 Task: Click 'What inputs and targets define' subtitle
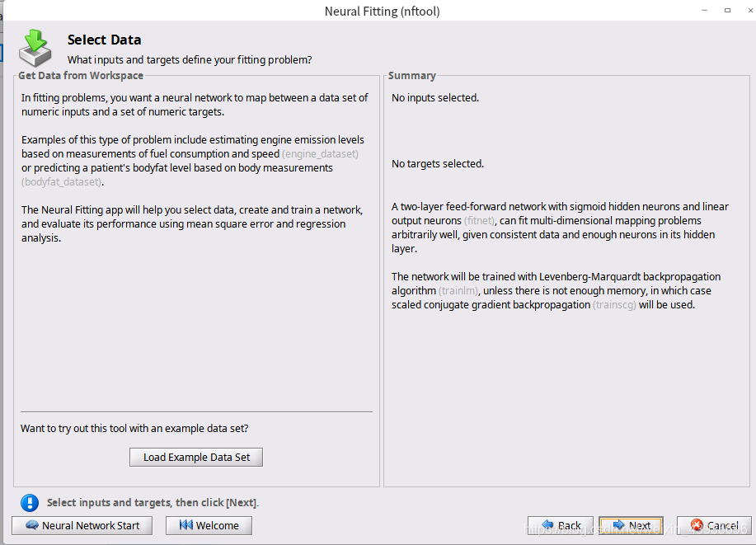pyautogui.click(x=190, y=60)
